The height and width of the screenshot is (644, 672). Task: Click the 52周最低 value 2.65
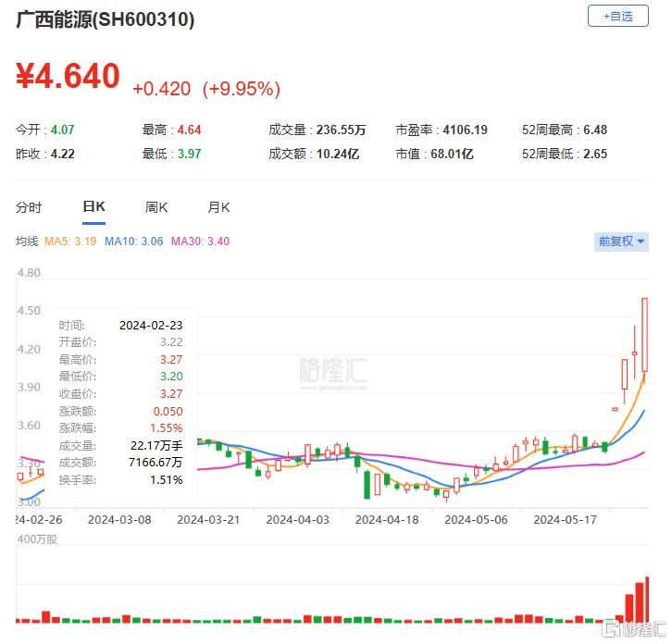(x=595, y=154)
